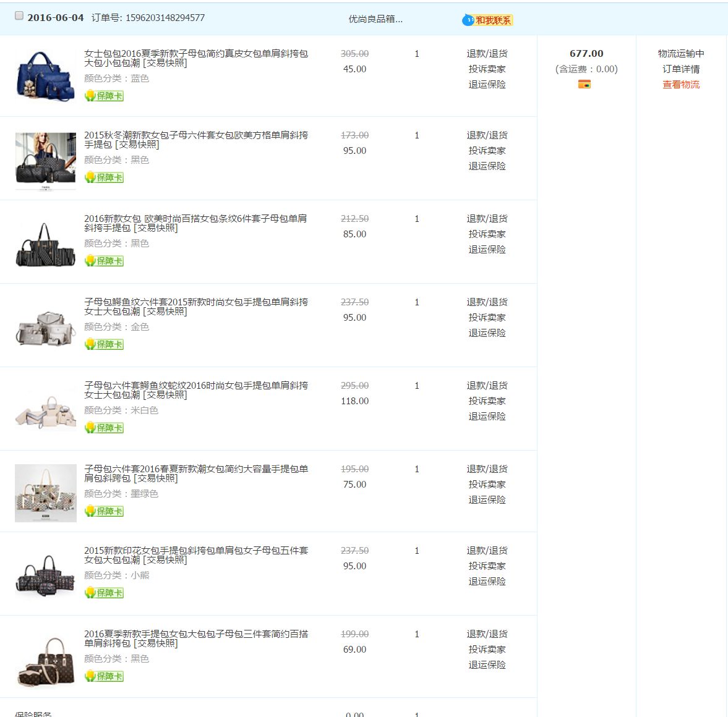The height and width of the screenshot is (717, 728).
Task: Click 保障卡 badge on the 金色 bag item
Action: 104,344
